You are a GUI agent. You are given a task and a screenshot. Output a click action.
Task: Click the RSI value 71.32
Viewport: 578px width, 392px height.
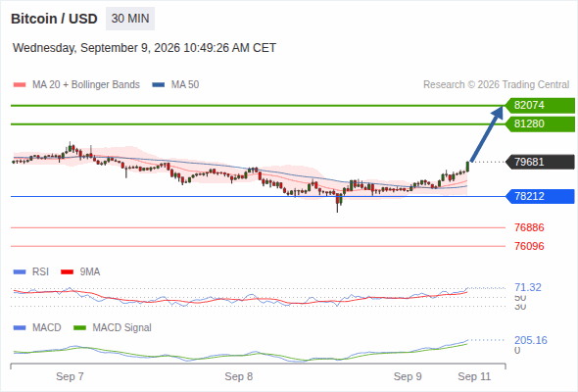(x=528, y=287)
